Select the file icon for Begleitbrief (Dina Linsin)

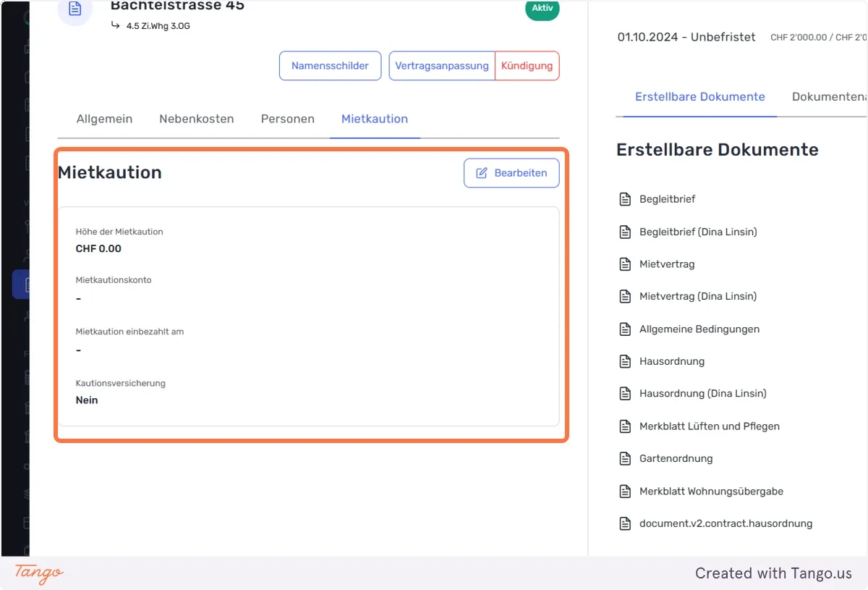tap(625, 232)
